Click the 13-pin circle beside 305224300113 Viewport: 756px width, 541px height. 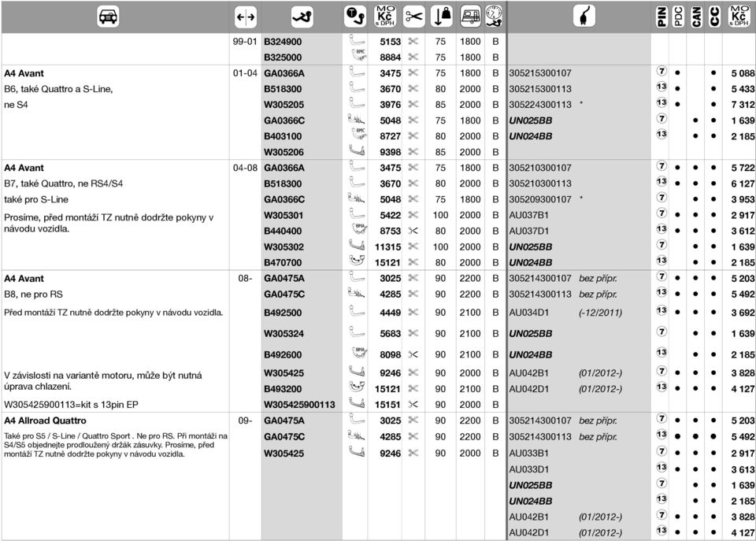click(x=661, y=102)
